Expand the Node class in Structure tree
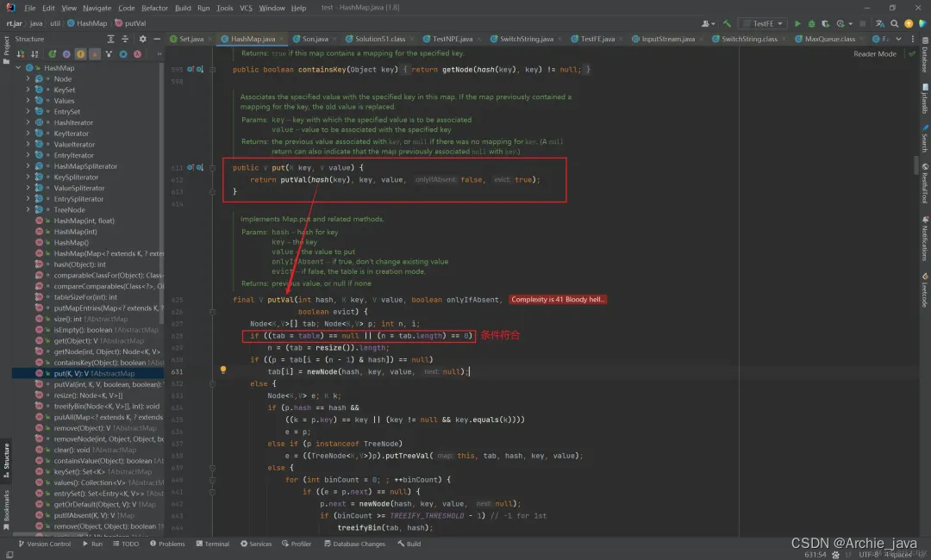 pyautogui.click(x=28, y=79)
